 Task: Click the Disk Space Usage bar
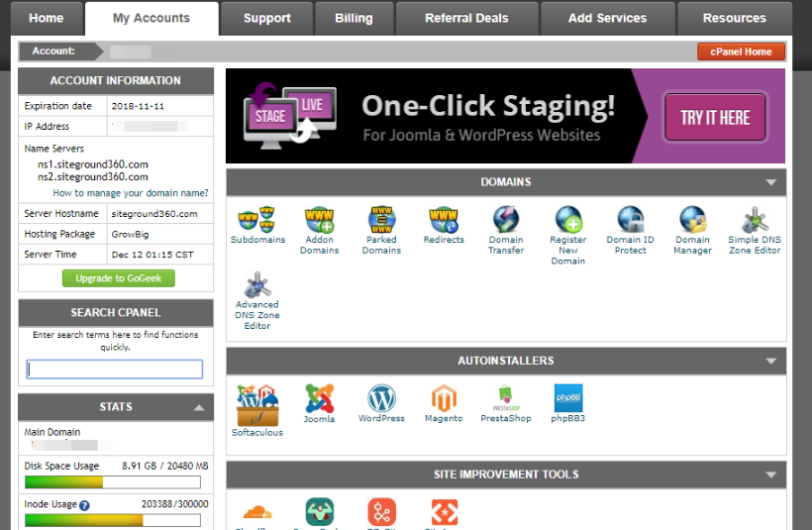[112, 482]
